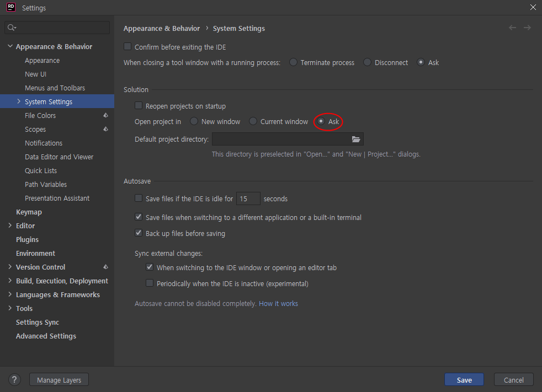Image resolution: width=542 pixels, height=392 pixels.
Task: Click the idle seconds field showing 15
Action: pyautogui.click(x=248, y=198)
